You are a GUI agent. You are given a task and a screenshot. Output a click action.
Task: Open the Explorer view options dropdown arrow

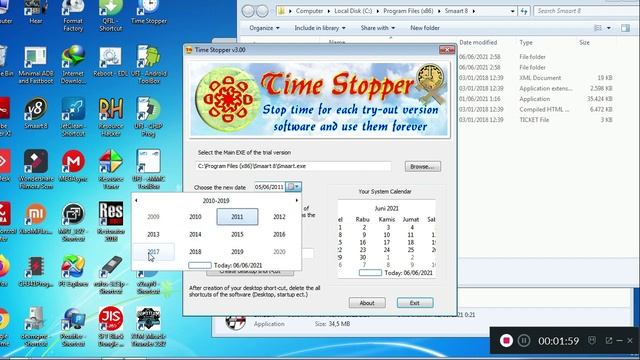click(x=609, y=28)
